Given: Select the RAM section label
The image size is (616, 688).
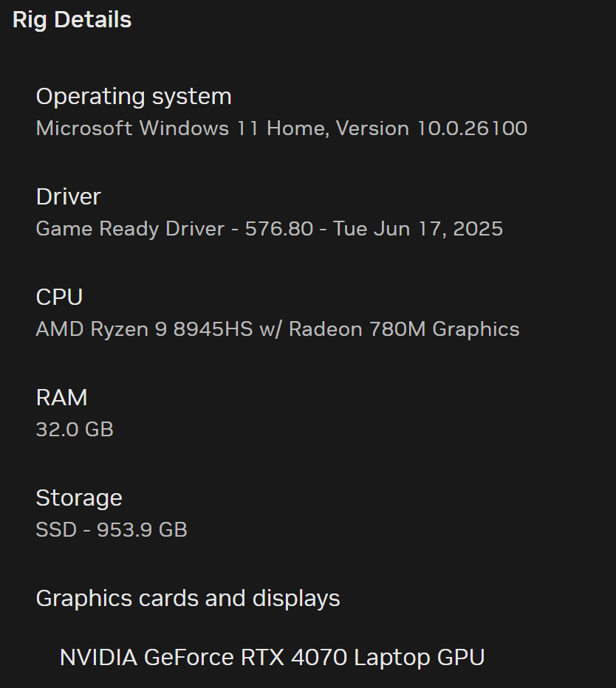Looking at the screenshot, I should 61,398.
